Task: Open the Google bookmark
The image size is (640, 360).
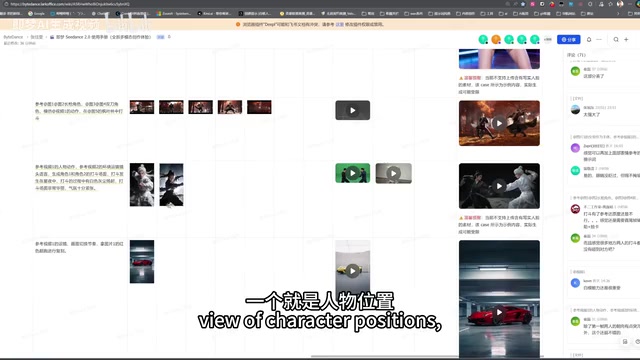Action: pos(36,13)
